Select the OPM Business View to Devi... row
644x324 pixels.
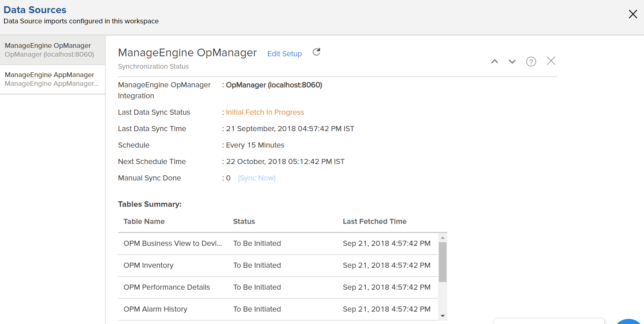(278, 244)
